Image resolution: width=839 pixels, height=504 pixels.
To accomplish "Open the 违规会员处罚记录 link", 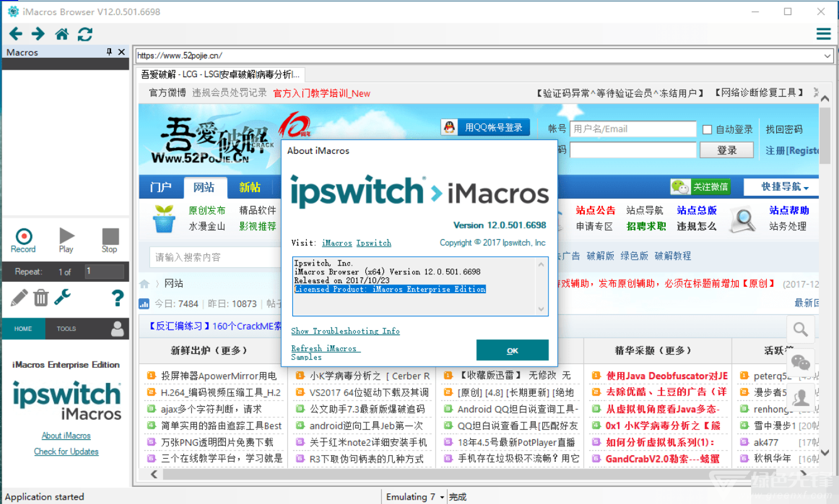I will click(x=229, y=93).
